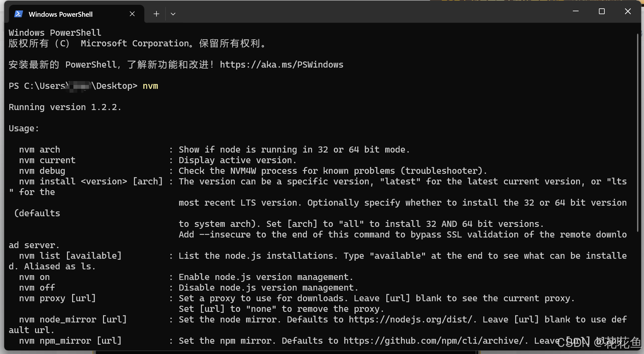The width and height of the screenshot is (644, 354).
Task: Open the terminal tab dropdown chevron
Action: pyautogui.click(x=173, y=14)
